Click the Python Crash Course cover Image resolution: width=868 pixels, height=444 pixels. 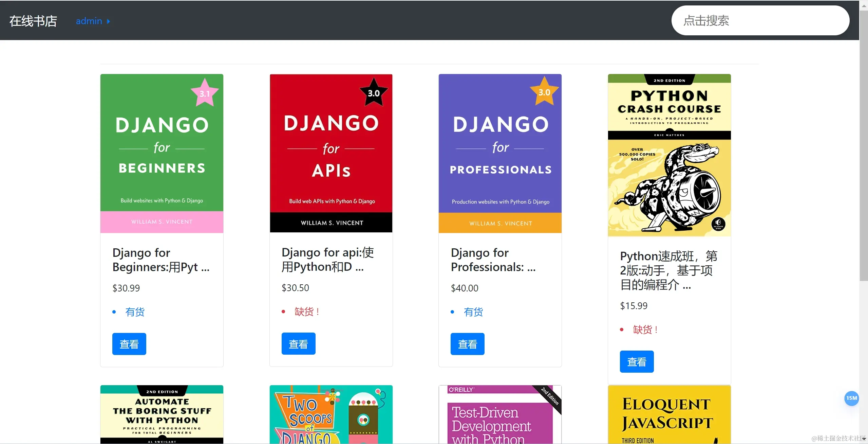pos(669,155)
